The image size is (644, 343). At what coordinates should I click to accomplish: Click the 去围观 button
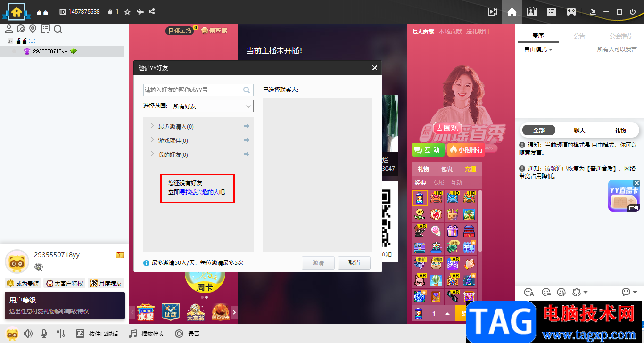pos(447,128)
